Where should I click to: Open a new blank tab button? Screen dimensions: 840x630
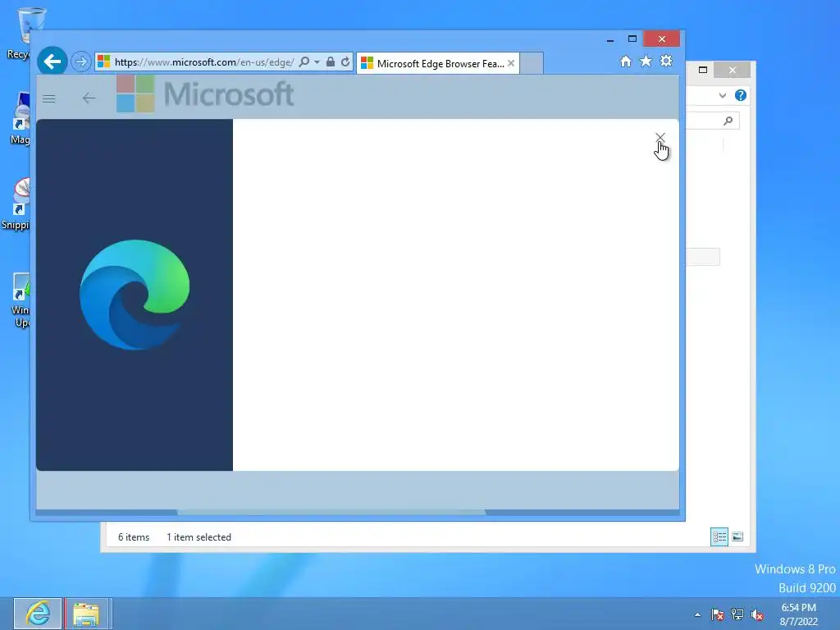532,63
